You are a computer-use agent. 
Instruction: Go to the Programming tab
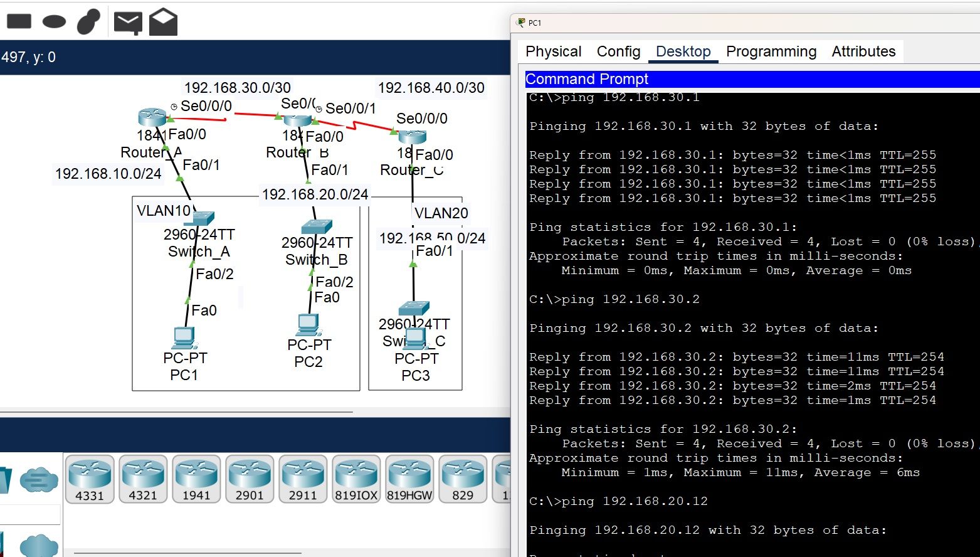point(771,51)
